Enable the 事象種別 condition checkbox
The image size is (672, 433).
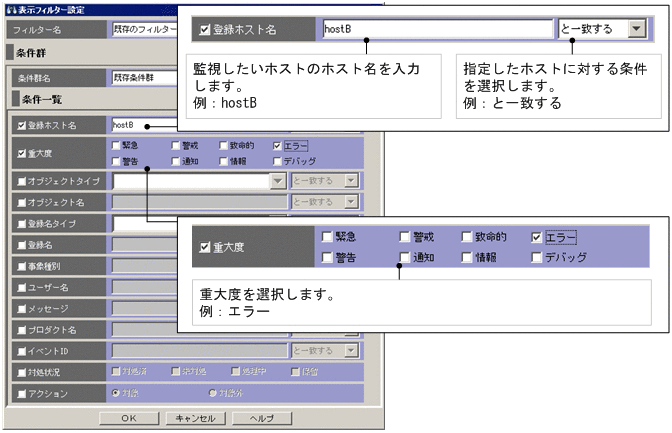point(21,266)
